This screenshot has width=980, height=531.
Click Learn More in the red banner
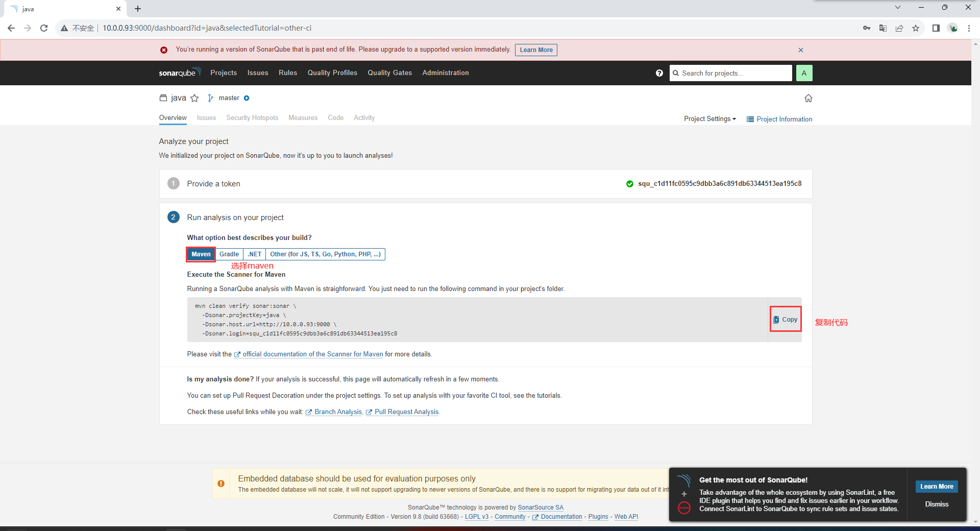tap(536, 50)
